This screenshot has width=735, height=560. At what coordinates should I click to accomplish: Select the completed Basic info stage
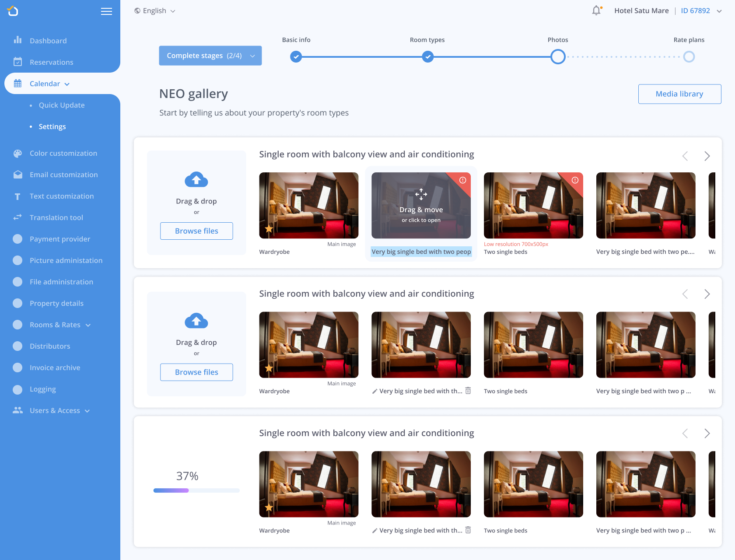point(296,57)
